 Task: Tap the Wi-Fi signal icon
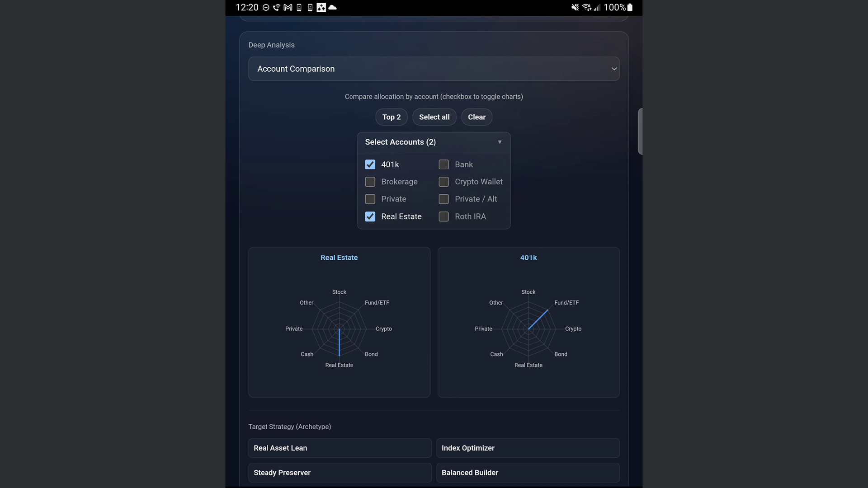[x=587, y=8]
